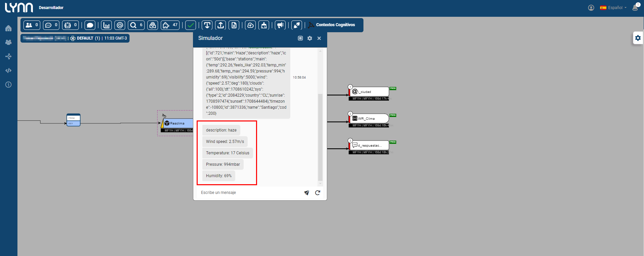Viewport: 644px width, 256px height.
Task: Click the simulator refresh conversation icon
Action: 317,193
